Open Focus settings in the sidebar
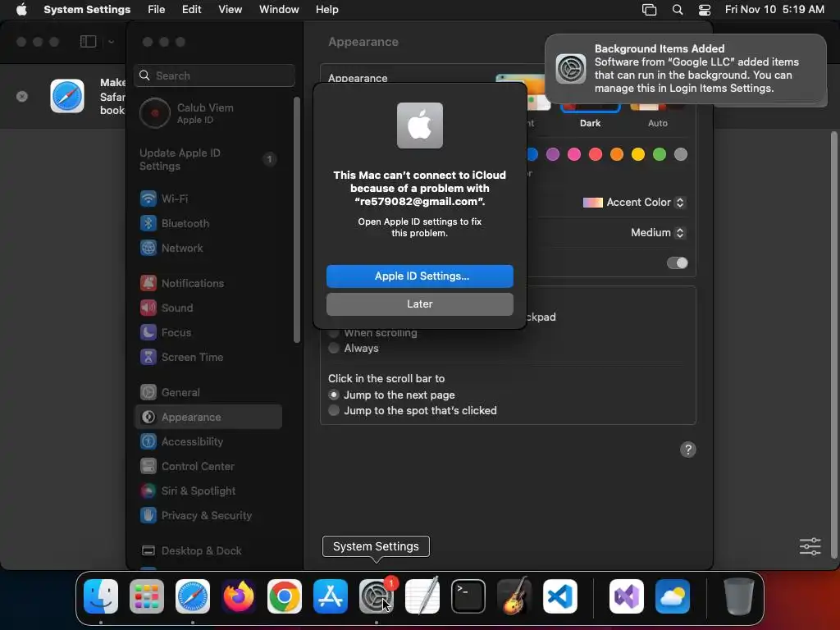840x630 pixels. pos(208,333)
